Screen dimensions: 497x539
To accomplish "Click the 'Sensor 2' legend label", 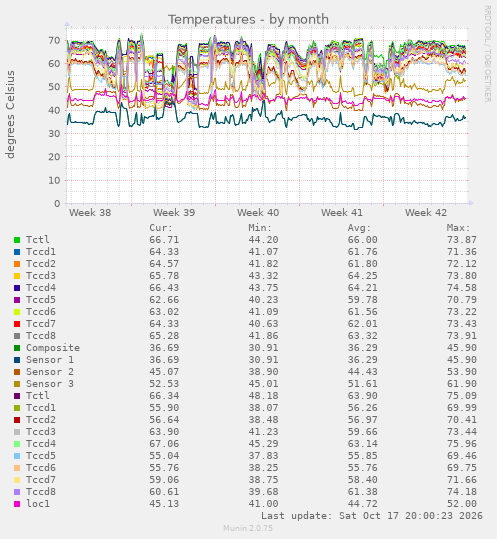I will point(50,372).
